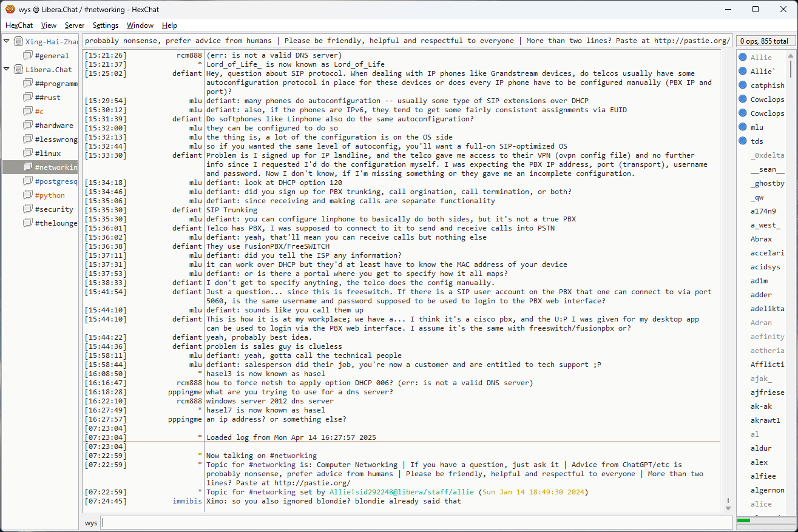
Task: Switch to the #python channel
Action: 50,195
